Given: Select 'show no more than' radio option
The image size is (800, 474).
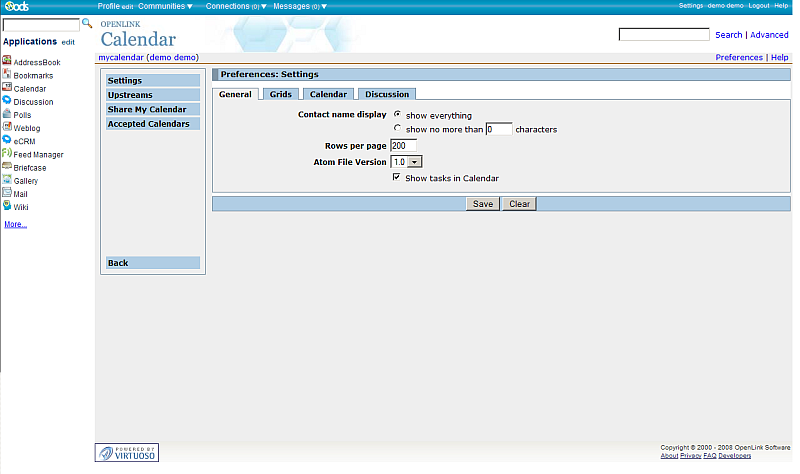Looking at the screenshot, I should 398,129.
